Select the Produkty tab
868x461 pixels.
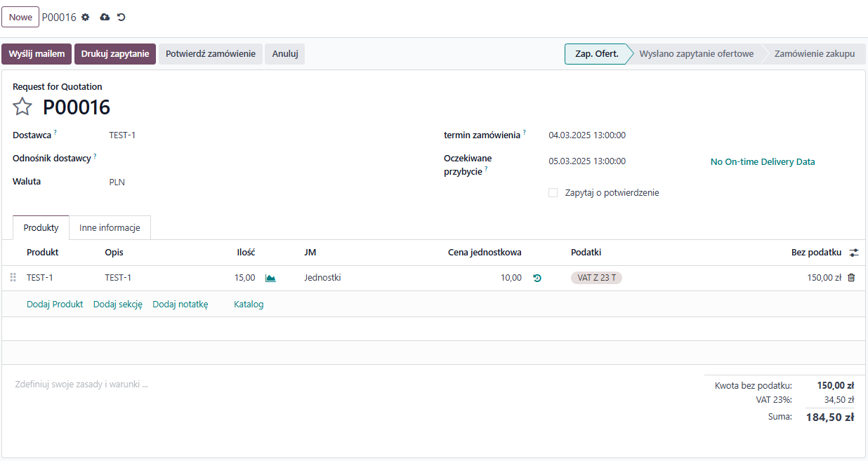click(41, 228)
